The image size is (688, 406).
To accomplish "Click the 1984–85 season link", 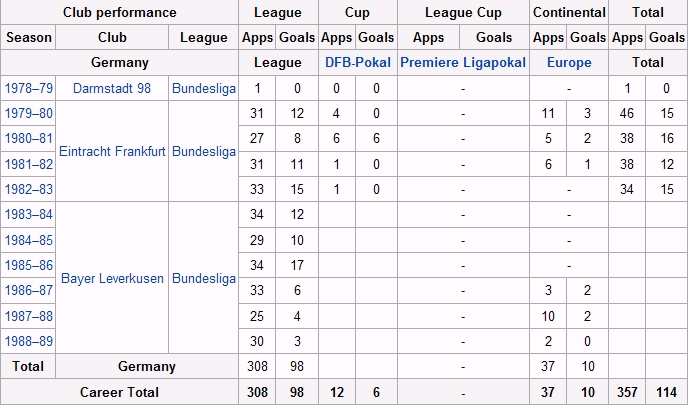I will 28,241.
